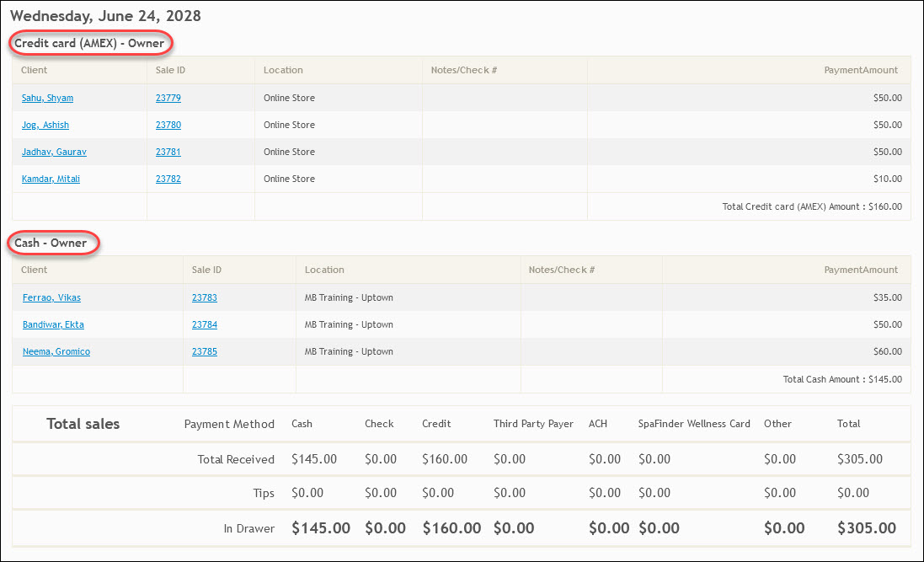Screen dimensions: 924x562
Task: Open sale ID 23779
Action: point(168,98)
